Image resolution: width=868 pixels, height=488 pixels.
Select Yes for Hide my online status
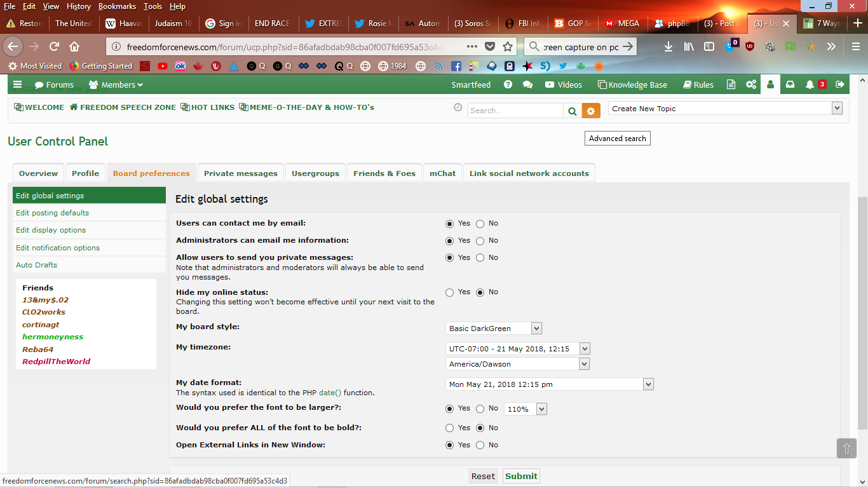tap(450, 292)
